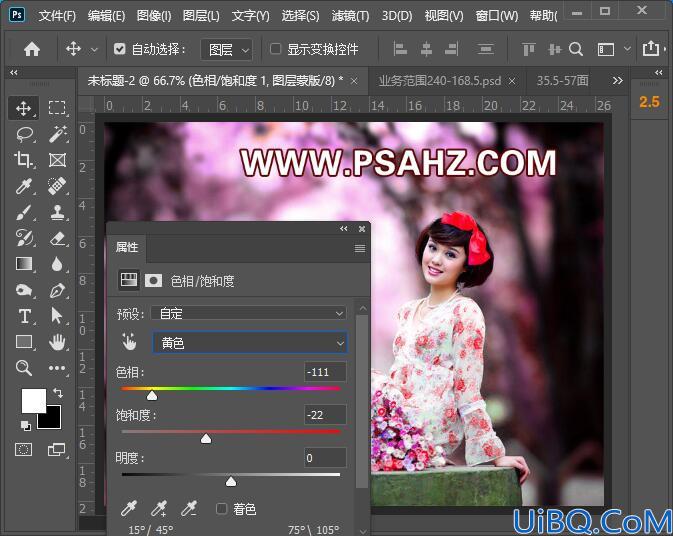The height and width of the screenshot is (536, 673).
Task: Align left edges in options bar
Action: (400, 49)
